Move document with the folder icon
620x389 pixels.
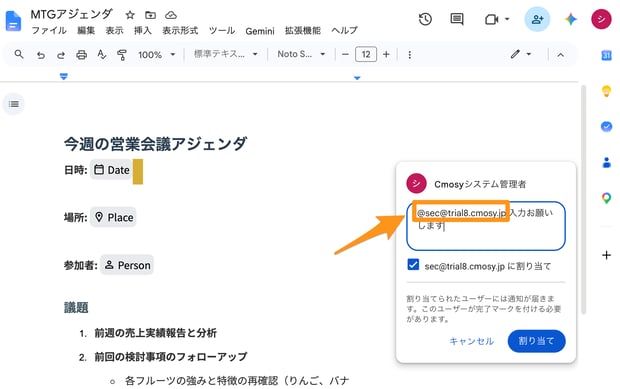pyautogui.click(x=150, y=15)
